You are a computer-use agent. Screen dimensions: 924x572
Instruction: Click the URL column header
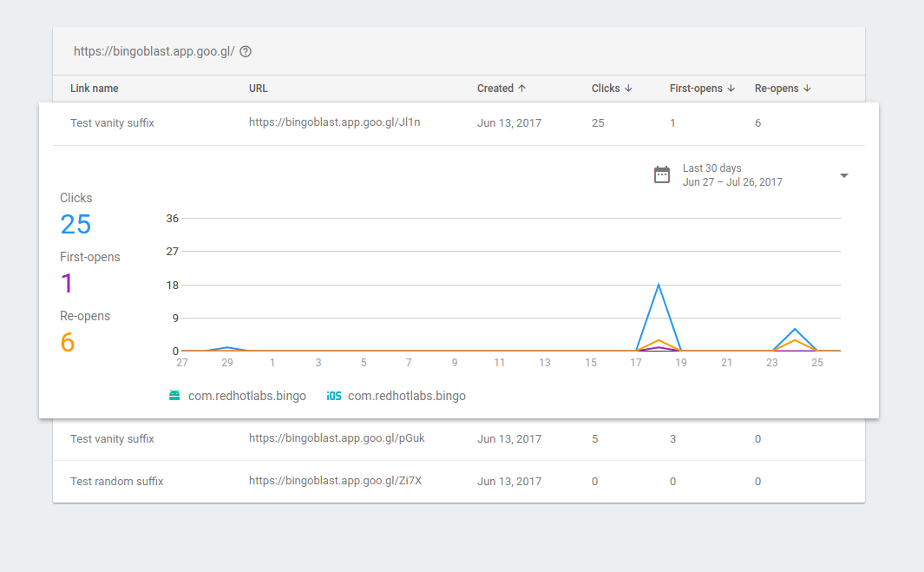(x=259, y=89)
